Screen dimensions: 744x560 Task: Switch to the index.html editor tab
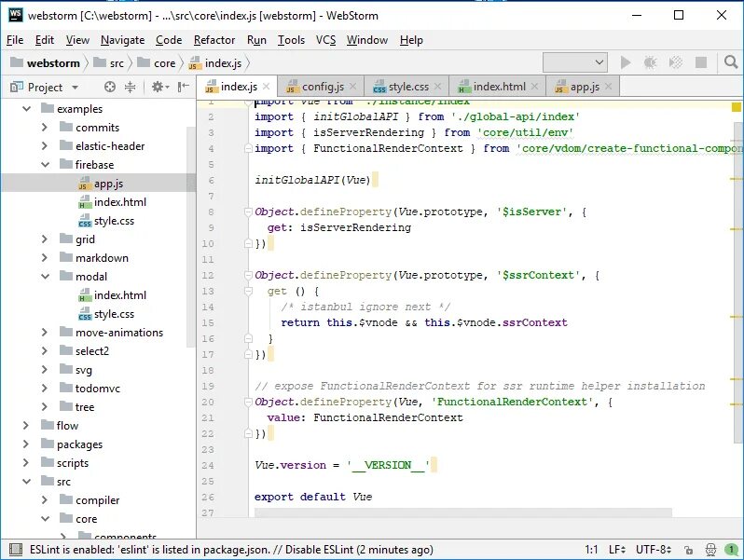498,87
